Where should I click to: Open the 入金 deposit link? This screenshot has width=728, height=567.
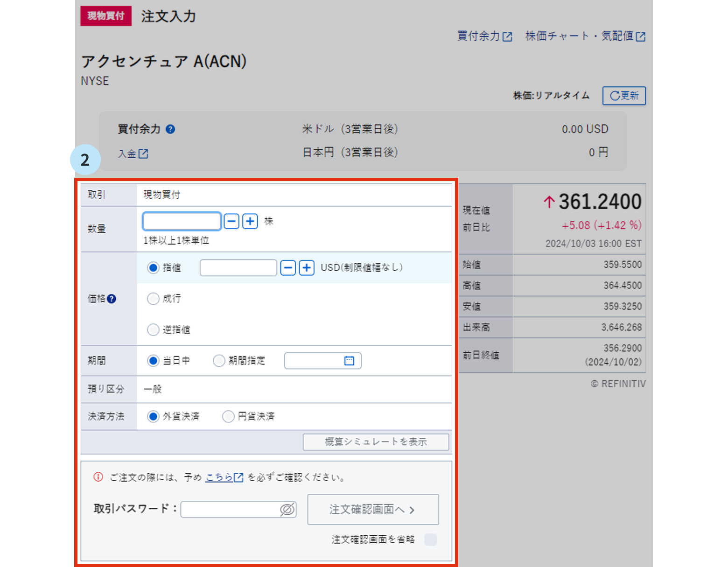coord(133,154)
